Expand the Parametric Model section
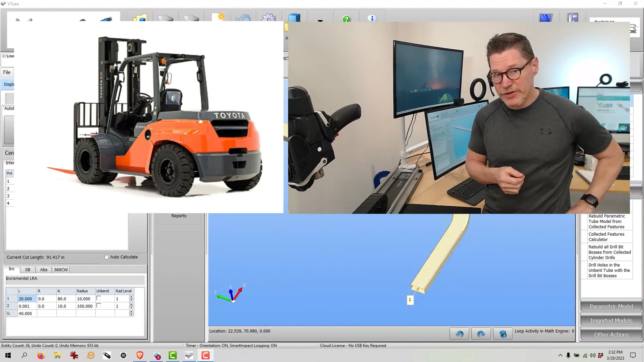 tap(611, 306)
